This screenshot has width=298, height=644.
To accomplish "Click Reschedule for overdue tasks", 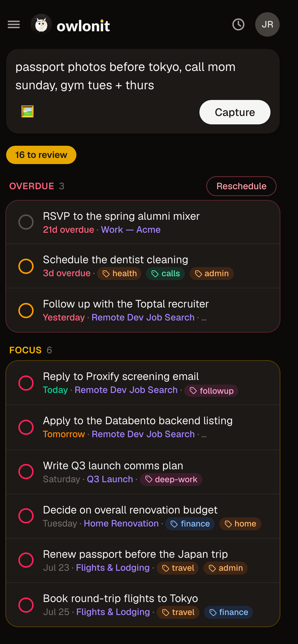I will click(x=241, y=186).
